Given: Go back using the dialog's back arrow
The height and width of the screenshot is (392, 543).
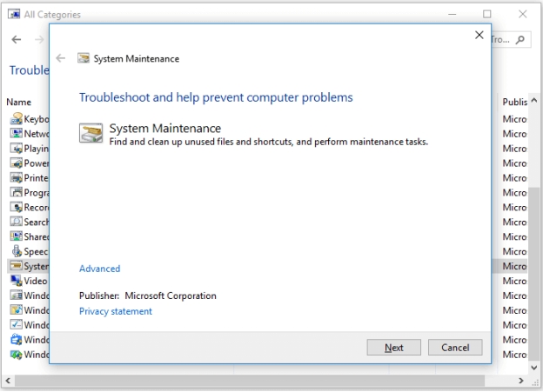Looking at the screenshot, I should [x=60, y=58].
